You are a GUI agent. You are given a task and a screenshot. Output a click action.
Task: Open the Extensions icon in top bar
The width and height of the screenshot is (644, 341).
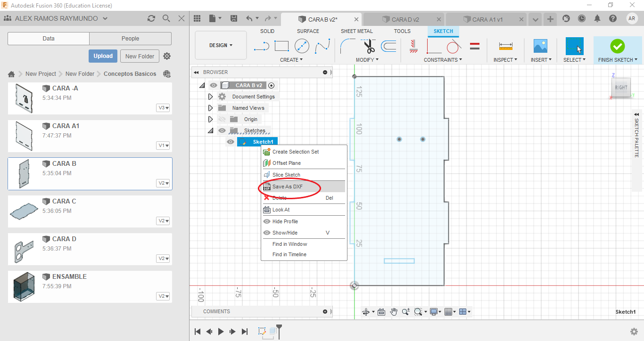point(566,18)
